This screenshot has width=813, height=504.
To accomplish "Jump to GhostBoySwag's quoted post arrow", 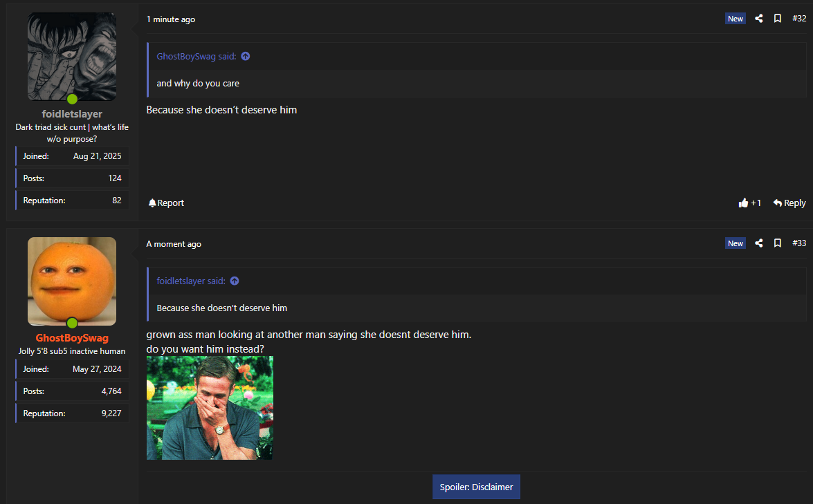I will click(245, 56).
